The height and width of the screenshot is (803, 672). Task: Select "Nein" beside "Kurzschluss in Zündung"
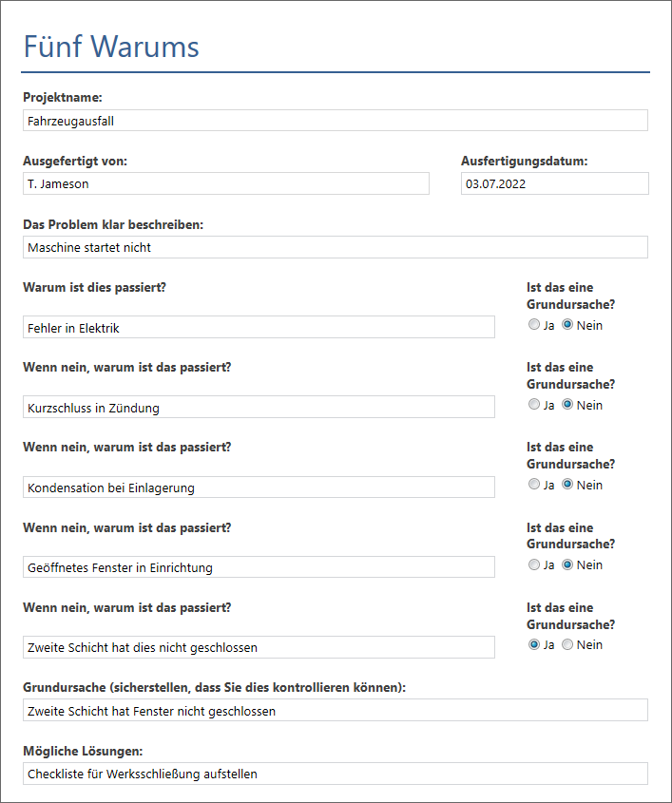(x=567, y=404)
